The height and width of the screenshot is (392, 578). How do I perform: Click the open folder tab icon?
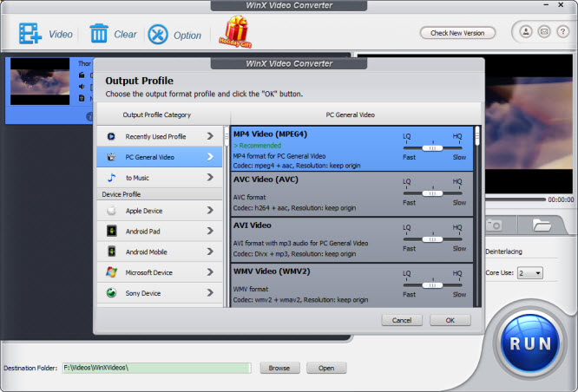pyautogui.click(x=542, y=225)
